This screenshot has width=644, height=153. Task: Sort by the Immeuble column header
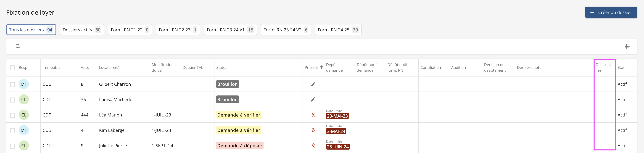point(52,68)
